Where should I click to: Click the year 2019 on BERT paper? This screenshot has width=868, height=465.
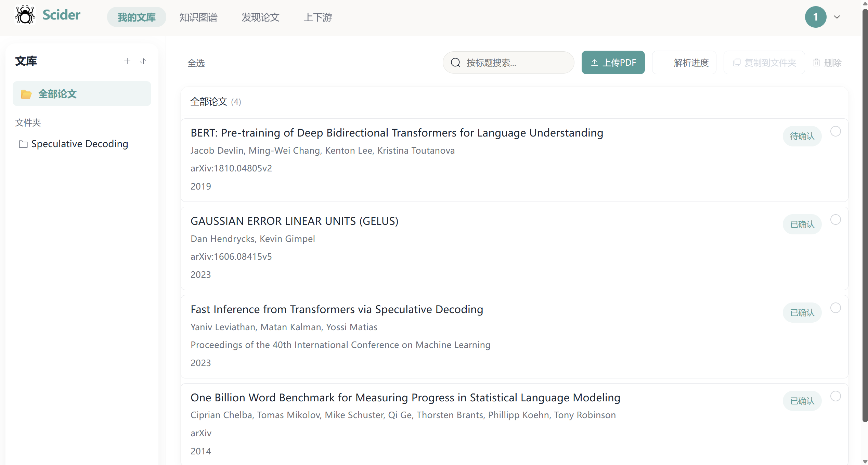coord(201,186)
